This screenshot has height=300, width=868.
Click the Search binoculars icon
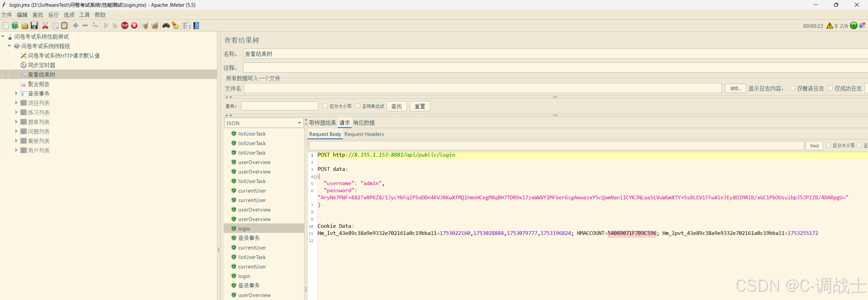coord(166,26)
